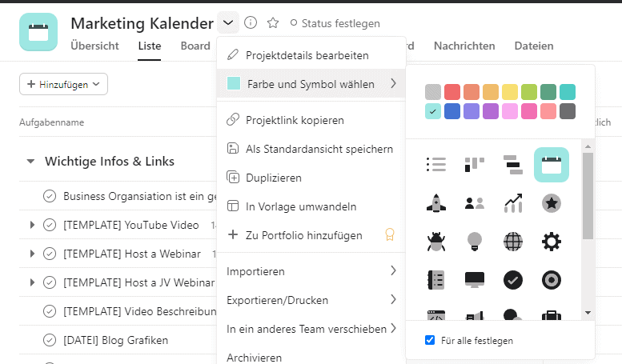Image resolution: width=622 pixels, height=364 pixels.
Task: Click the project info icon
Action: pos(251,22)
